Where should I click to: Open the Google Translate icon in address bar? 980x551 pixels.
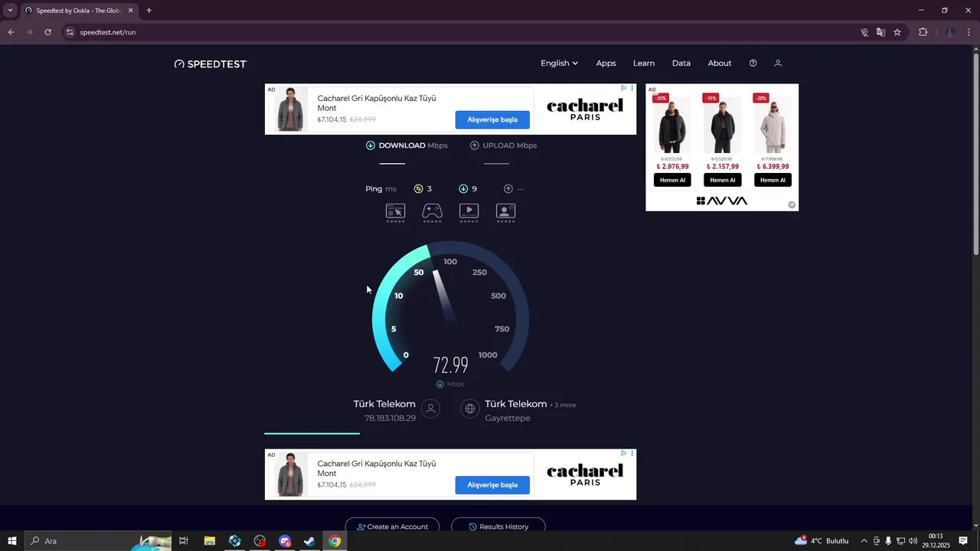click(x=880, y=32)
